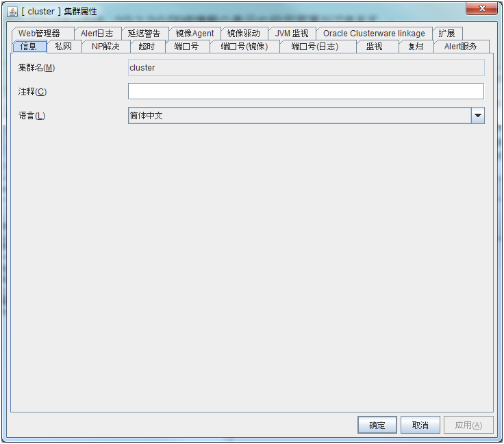Screen dimensions: 504x444
Task: Select the 信息 tab
Action: pyautogui.click(x=29, y=47)
